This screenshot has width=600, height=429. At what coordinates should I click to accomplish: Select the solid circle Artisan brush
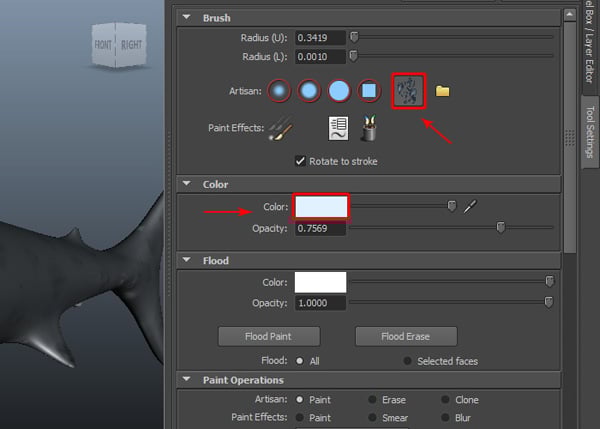pyautogui.click(x=339, y=92)
